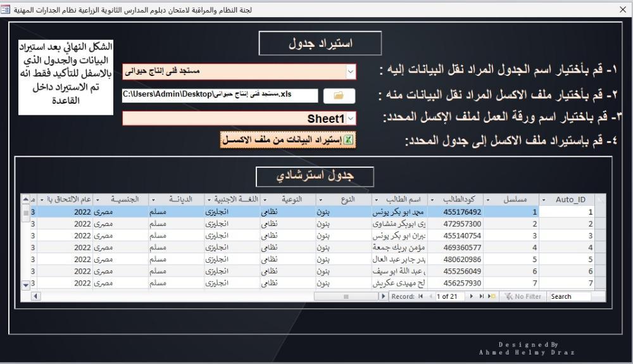This screenshot has width=633, height=364.
Task: Click student name ending مهيدى عكريش
Action: point(399,284)
